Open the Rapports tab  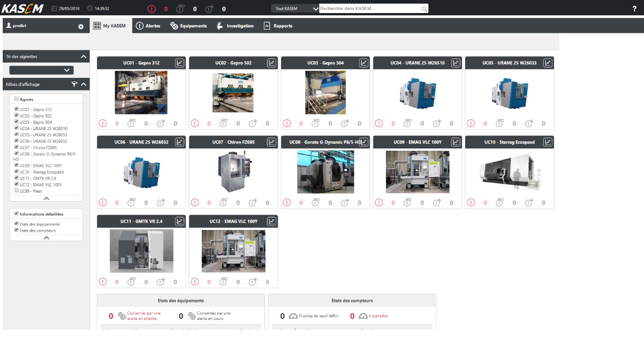(x=278, y=26)
